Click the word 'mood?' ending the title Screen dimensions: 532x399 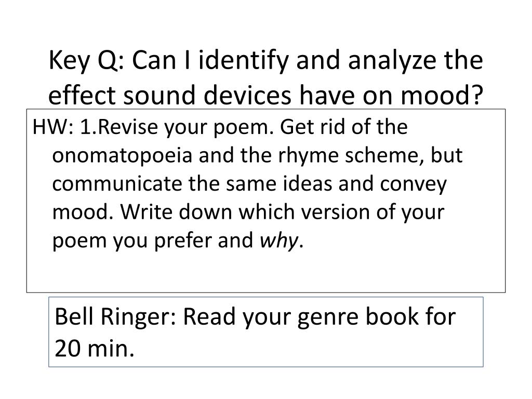442,95
